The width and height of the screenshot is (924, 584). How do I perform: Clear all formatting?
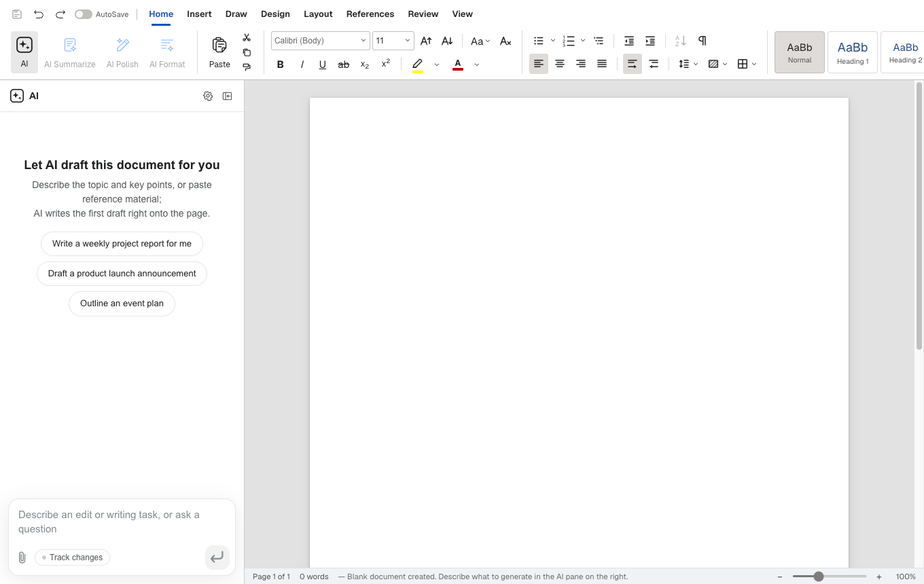505,41
